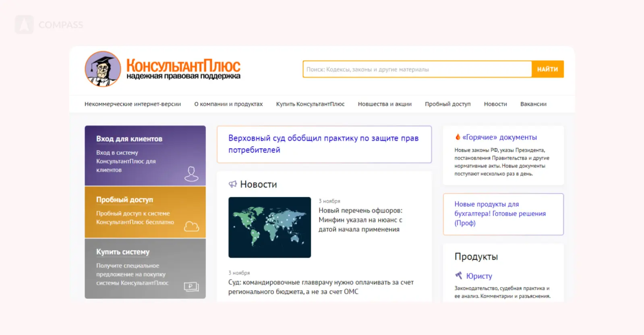Read the offshore list news article
The width and height of the screenshot is (644, 335).
click(x=360, y=220)
